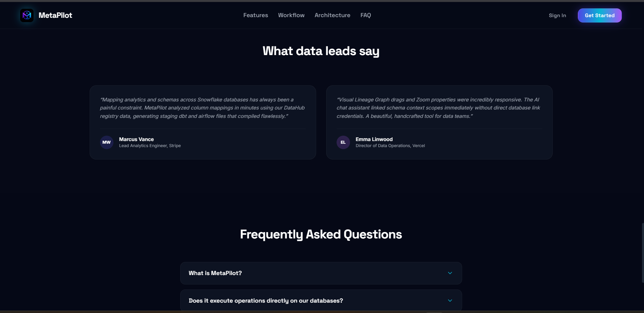Jump to Architecture section
The width and height of the screenshot is (644, 313).
pos(332,15)
